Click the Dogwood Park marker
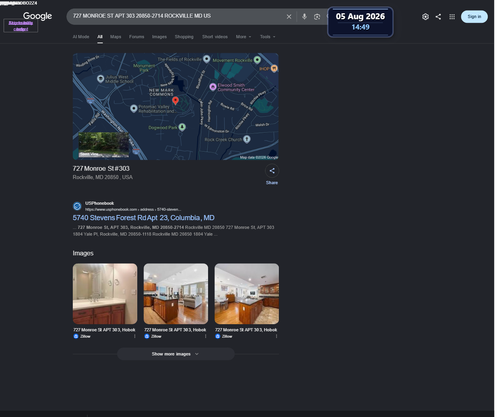 (182, 127)
